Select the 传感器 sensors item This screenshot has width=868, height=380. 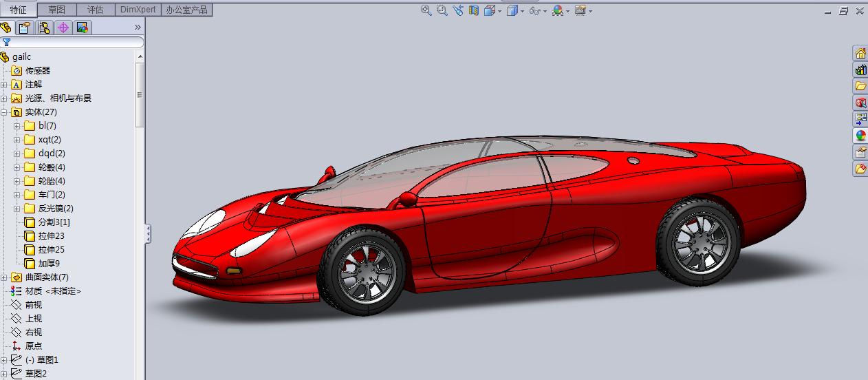pyautogui.click(x=38, y=70)
